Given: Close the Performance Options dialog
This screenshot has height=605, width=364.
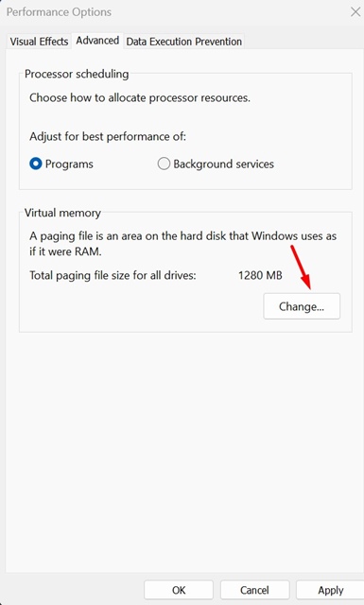Looking at the screenshot, I should [x=355, y=12].
